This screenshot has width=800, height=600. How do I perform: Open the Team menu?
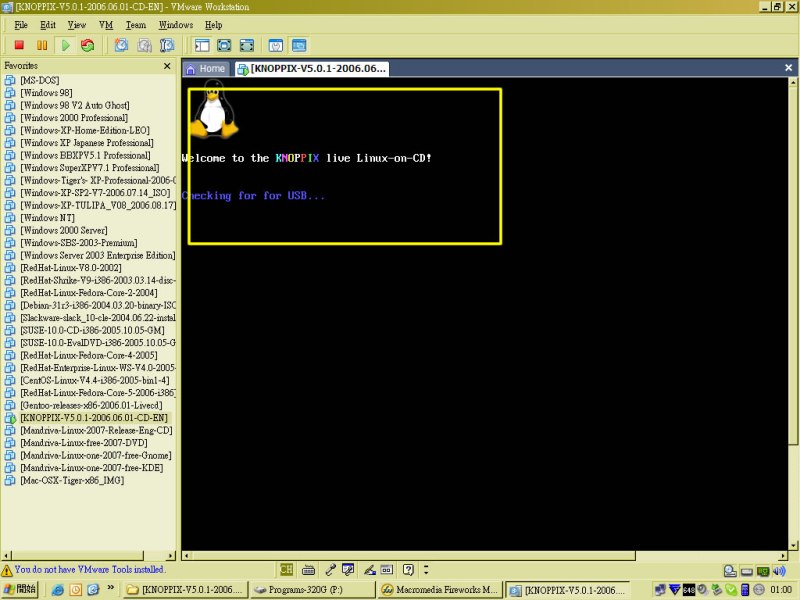(x=136, y=24)
